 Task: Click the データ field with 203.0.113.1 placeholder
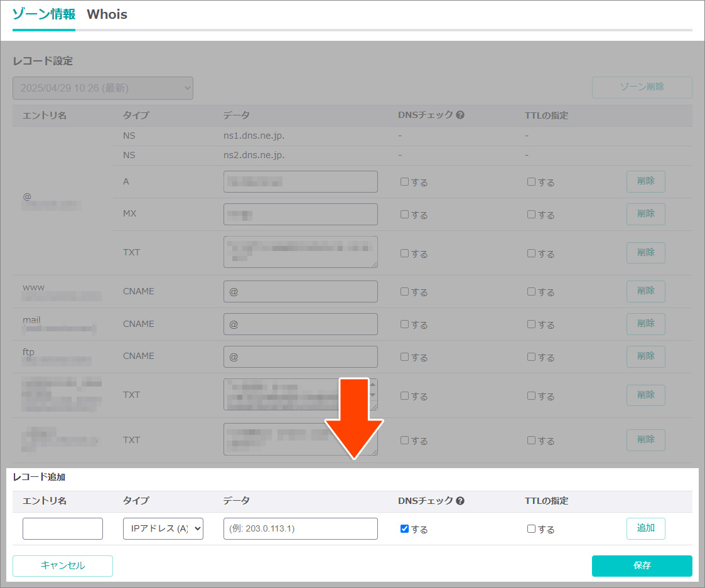click(x=300, y=528)
